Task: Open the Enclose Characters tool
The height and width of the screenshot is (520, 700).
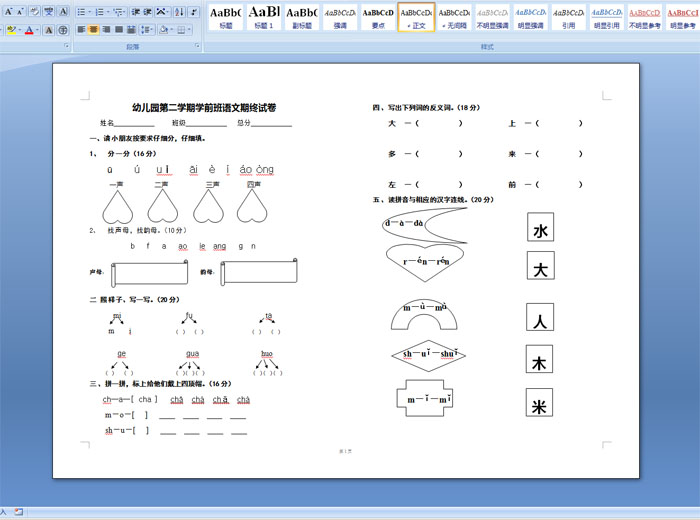Action: tap(63, 30)
